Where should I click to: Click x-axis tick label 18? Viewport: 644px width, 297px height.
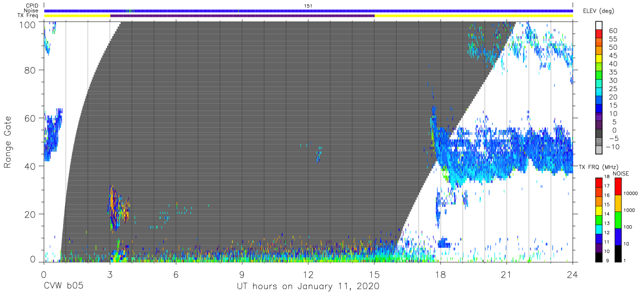click(x=441, y=274)
